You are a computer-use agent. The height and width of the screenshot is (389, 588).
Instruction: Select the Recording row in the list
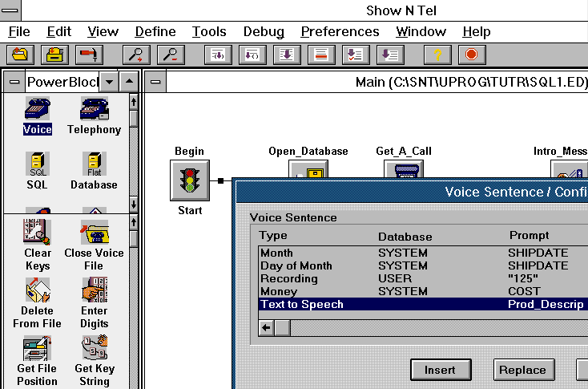click(x=423, y=278)
